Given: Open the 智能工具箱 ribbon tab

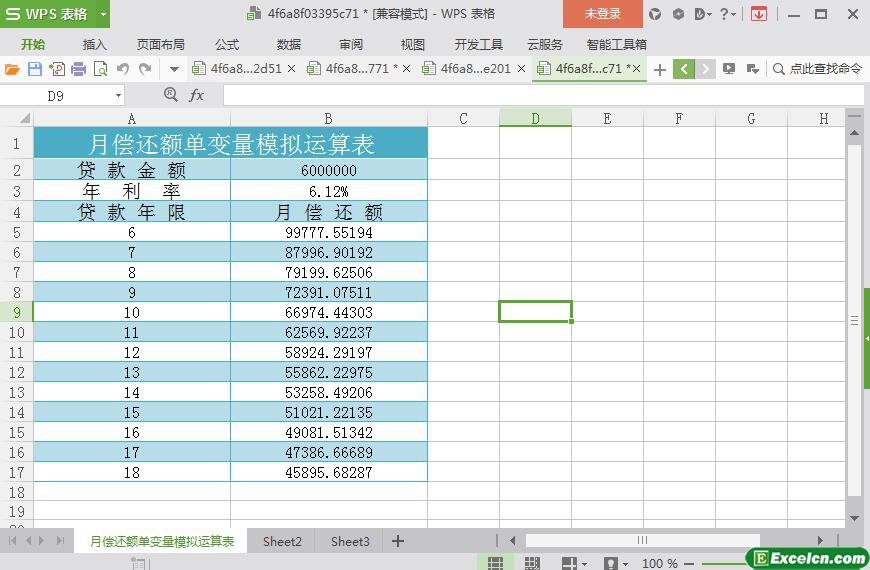Looking at the screenshot, I should click(x=616, y=44).
